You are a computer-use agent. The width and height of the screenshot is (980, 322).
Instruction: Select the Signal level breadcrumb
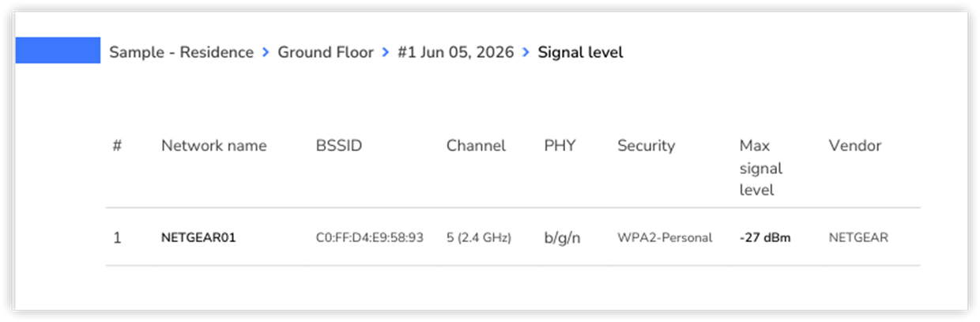[580, 52]
